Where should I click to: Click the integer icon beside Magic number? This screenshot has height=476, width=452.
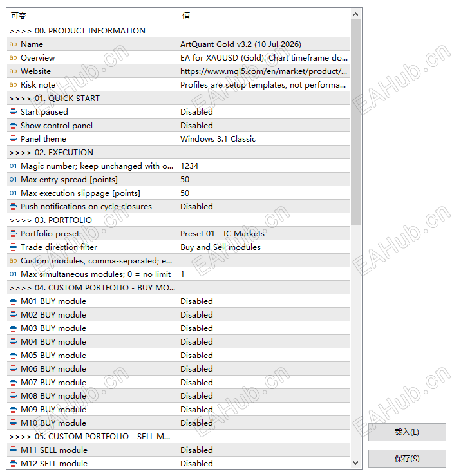(13, 166)
